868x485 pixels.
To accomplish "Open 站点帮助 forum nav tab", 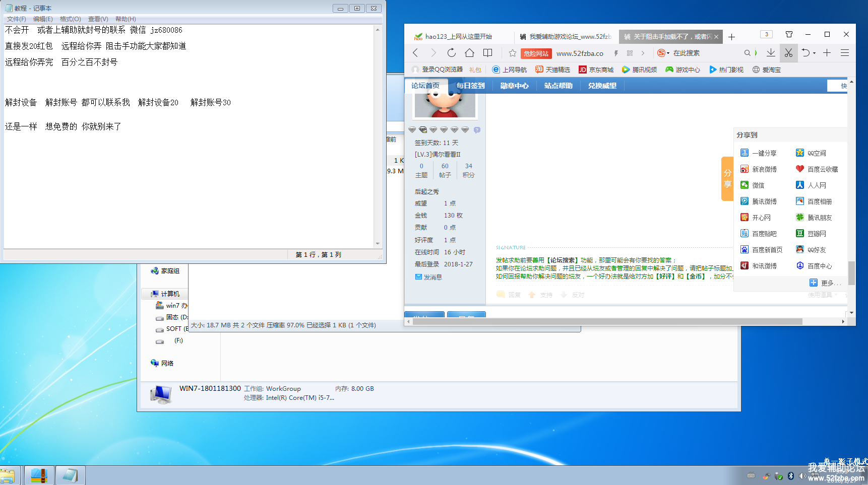I will 558,86.
